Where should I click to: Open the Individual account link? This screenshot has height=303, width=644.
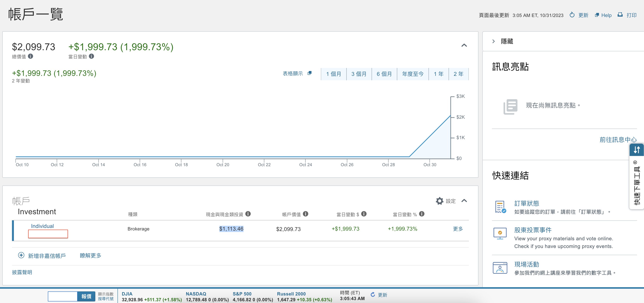42,226
